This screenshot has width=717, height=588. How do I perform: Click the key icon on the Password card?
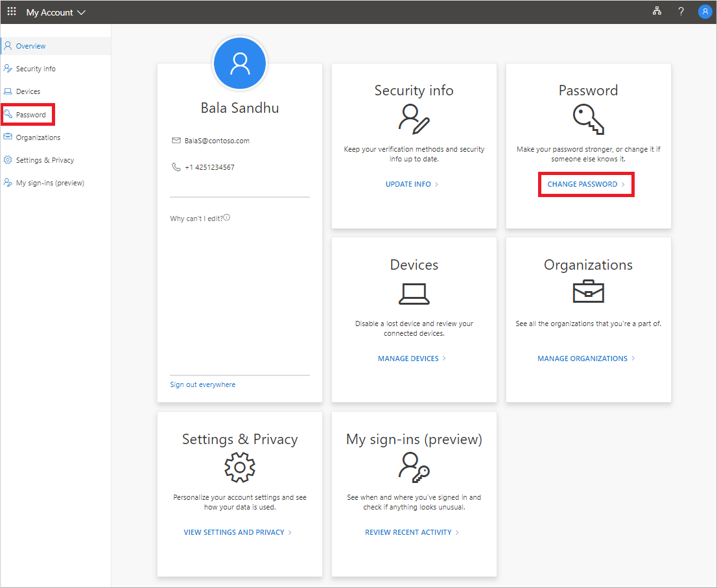[x=588, y=119]
